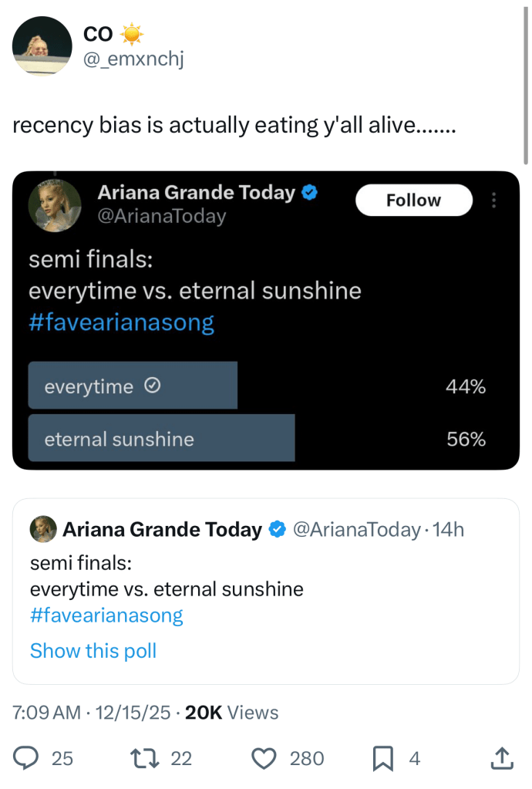This screenshot has height=789, width=532.
Task: Open the Show this poll link
Action: coord(93,651)
